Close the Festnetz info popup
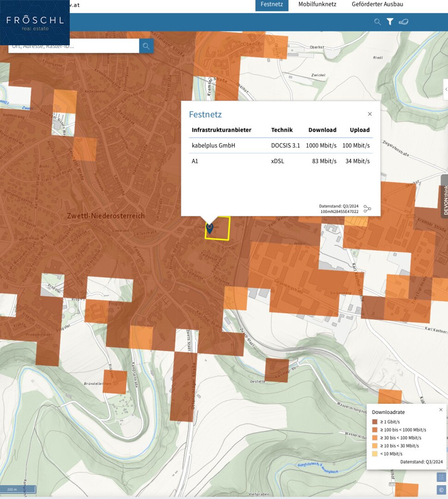Viewport: 448px width, 499px height. (369, 114)
